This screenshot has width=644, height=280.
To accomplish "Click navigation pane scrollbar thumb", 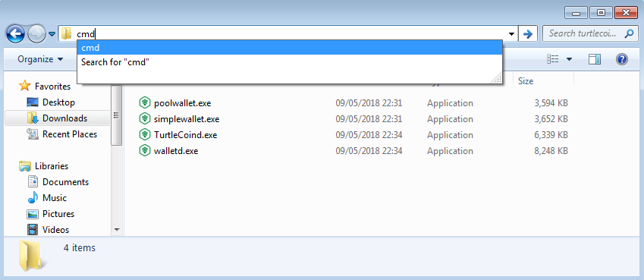I will point(116,115).
